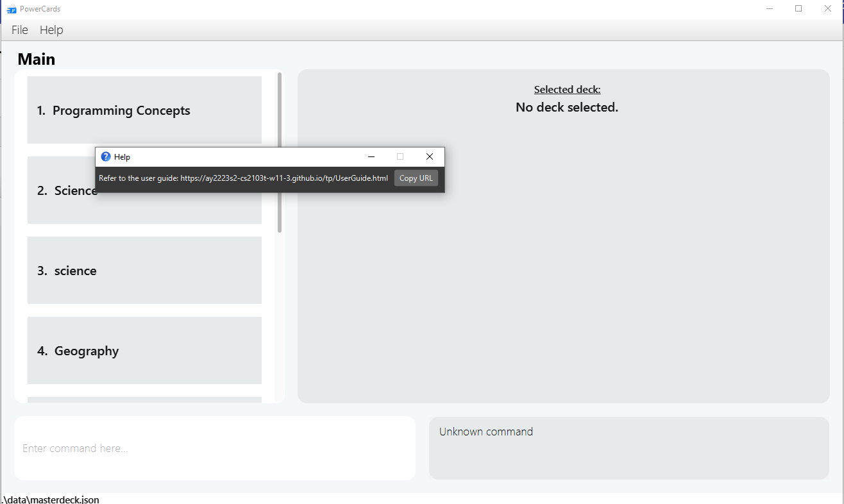Image resolution: width=844 pixels, height=504 pixels.
Task: Close the PowerCards main window
Action: point(828,9)
